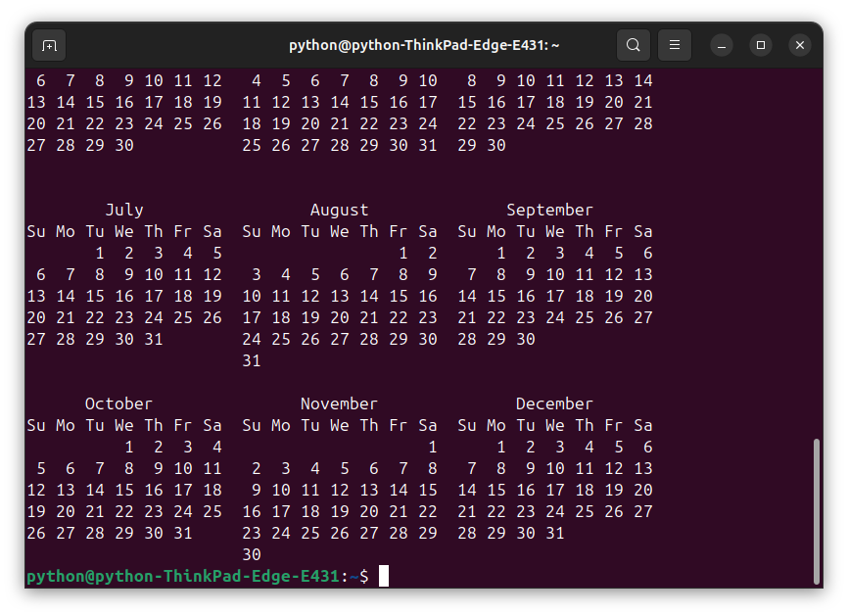Click the terminal title text in header bar
The height and width of the screenshot is (616, 848).
point(424,45)
